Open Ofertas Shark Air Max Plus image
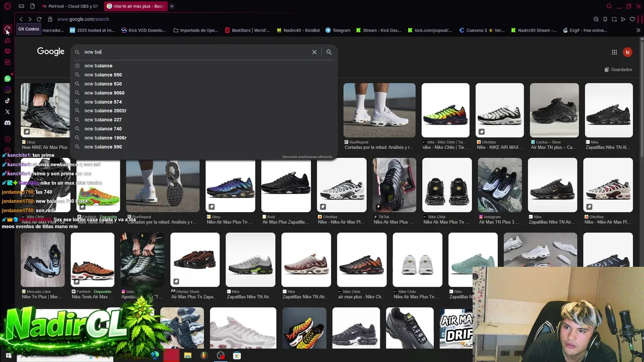The height and width of the screenshot is (362, 644). (x=195, y=260)
